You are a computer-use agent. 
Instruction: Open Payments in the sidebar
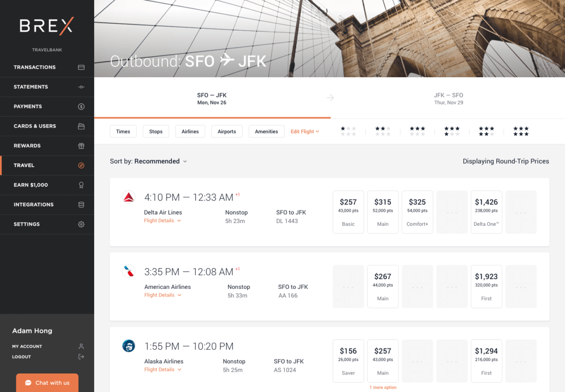[47, 107]
